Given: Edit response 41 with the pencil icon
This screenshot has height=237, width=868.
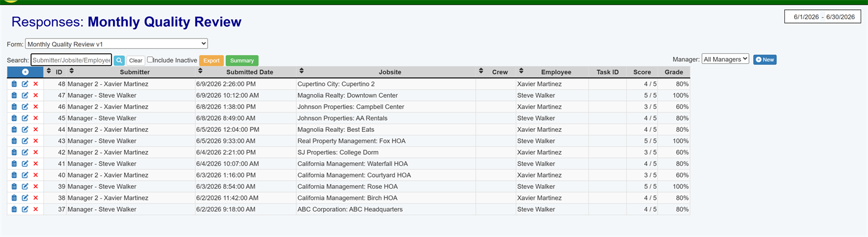Looking at the screenshot, I should [25, 164].
